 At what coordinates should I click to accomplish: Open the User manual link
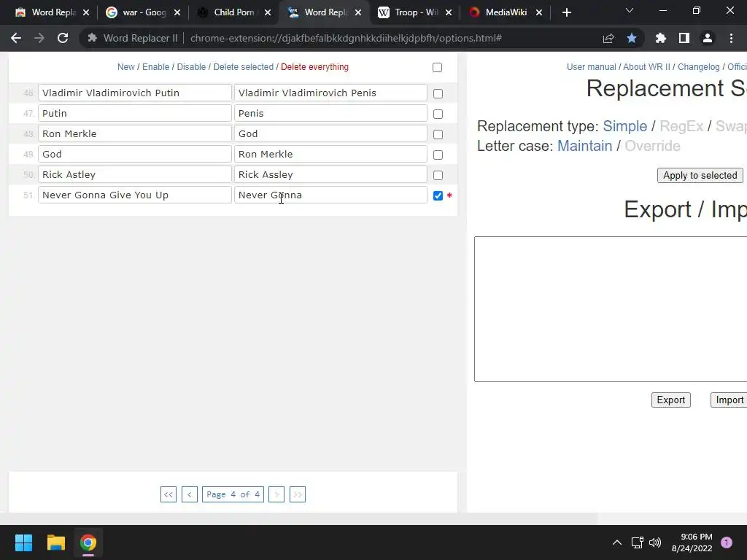(x=591, y=67)
